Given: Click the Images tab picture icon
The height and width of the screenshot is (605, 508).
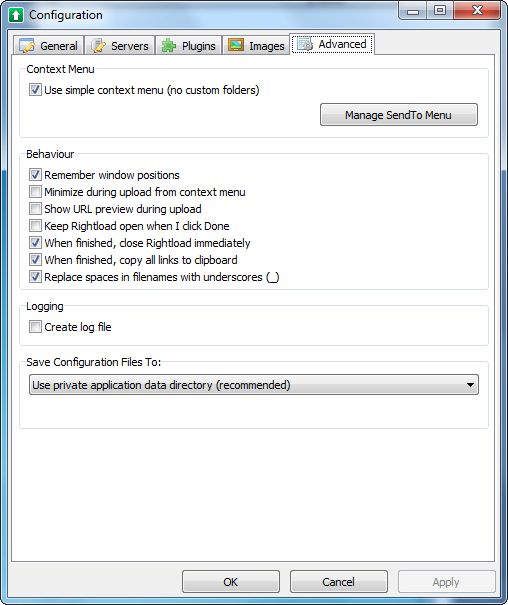Looking at the screenshot, I should (236, 45).
